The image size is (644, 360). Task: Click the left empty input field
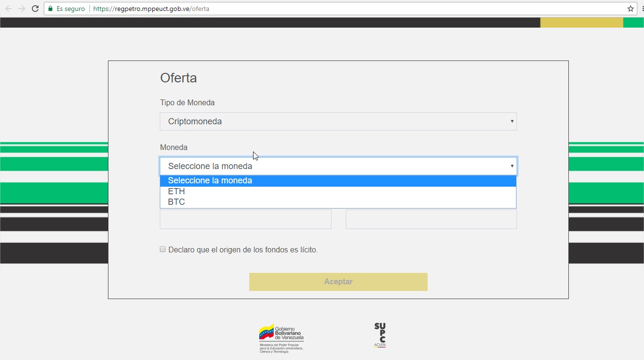click(x=245, y=219)
